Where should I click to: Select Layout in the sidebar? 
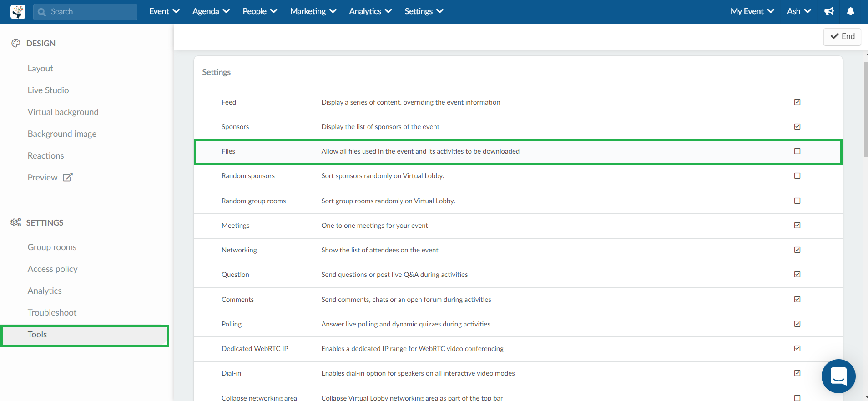40,68
